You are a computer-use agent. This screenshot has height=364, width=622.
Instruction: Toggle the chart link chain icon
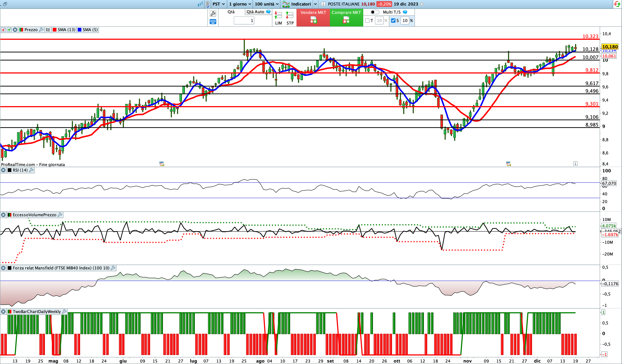pyautogui.click(x=208, y=4)
